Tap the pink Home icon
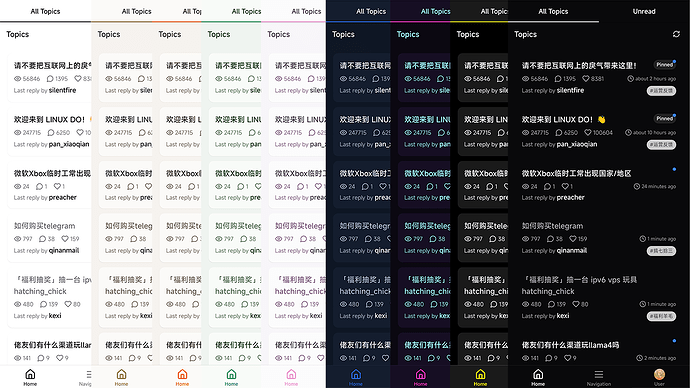This screenshot has height=388, width=690. click(291, 374)
